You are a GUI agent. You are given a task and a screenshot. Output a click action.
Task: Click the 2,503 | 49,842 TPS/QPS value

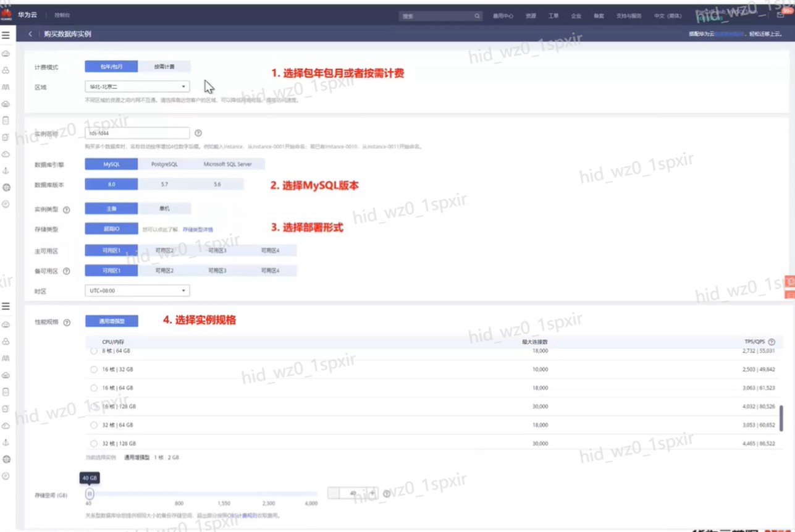[x=759, y=369]
